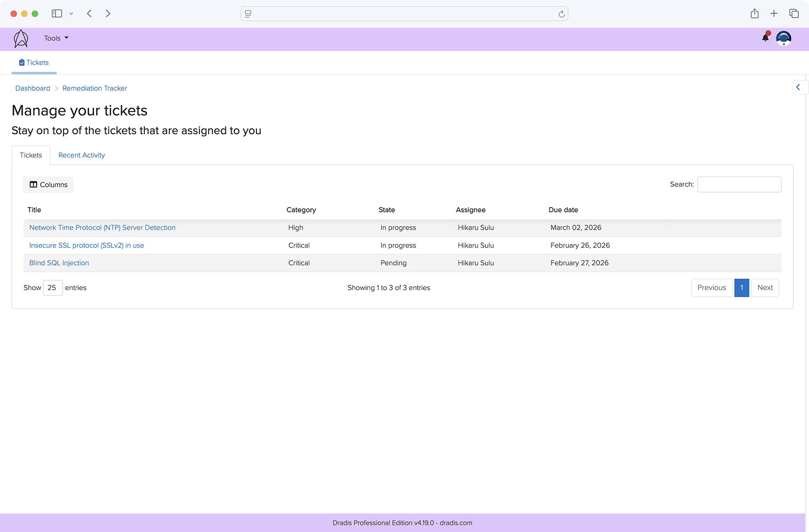Screen dimensions: 809x532
Task: Click the Safari share icon
Action: 755,13
